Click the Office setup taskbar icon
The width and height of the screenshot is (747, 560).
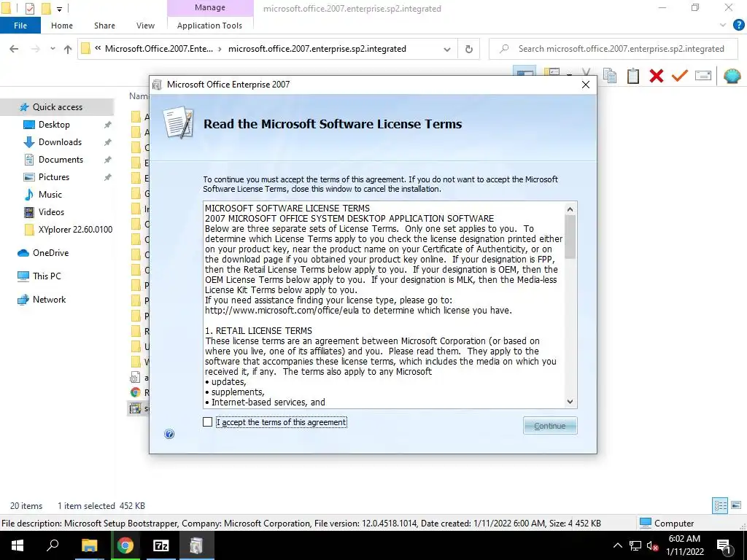[196, 545]
